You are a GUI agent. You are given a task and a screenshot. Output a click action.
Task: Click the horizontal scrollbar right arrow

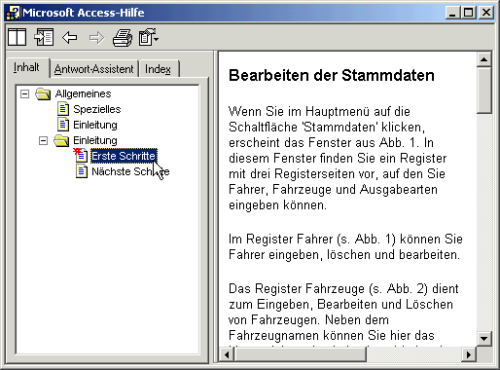pyautogui.click(x=469, y=354)
